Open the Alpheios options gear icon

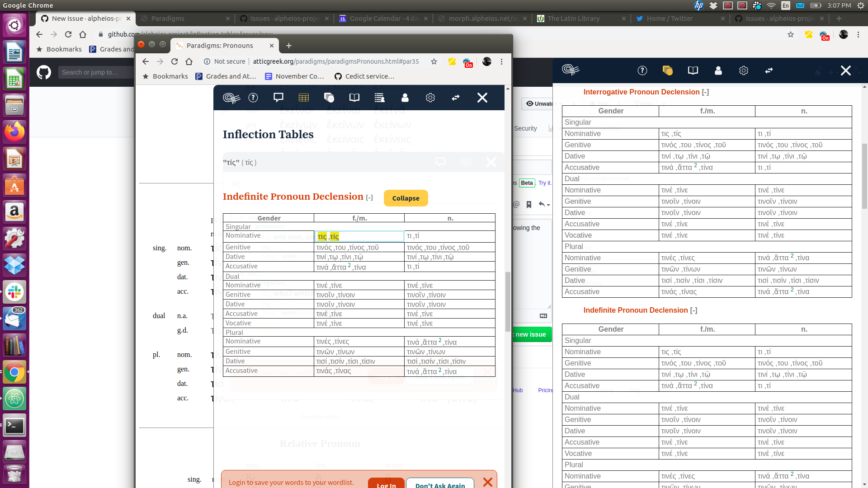tap(430, 98)
